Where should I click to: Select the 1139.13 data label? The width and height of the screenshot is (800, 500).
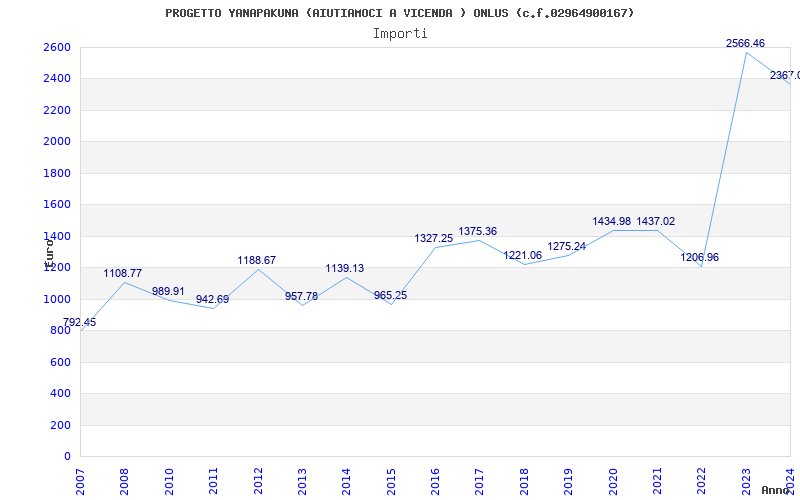pyautogui.click(x=345, y=268)
